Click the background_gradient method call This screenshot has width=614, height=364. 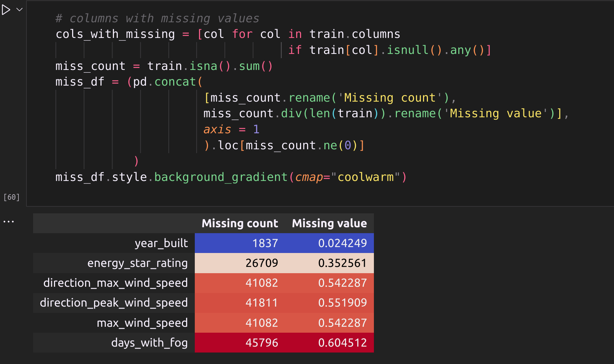[x=221, y=177]
